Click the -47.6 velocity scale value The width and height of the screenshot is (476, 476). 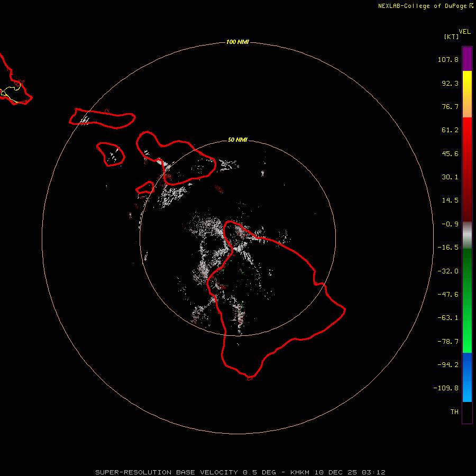tap(448, 295)
